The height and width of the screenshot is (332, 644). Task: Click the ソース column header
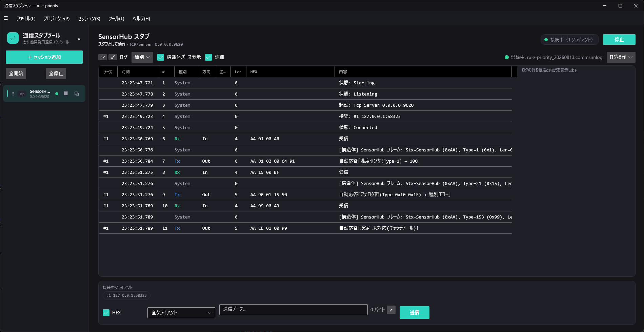click(x=108, y=72)
